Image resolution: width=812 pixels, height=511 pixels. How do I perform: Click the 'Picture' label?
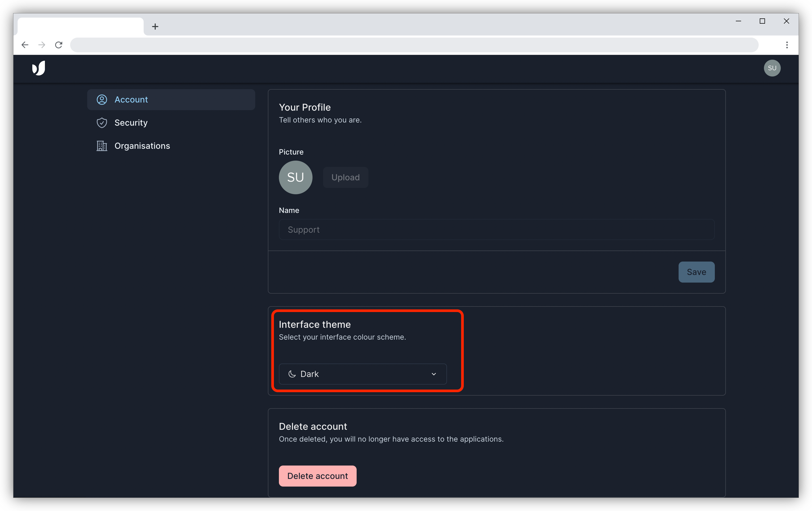pyautogui.click(x=291, y=152)
